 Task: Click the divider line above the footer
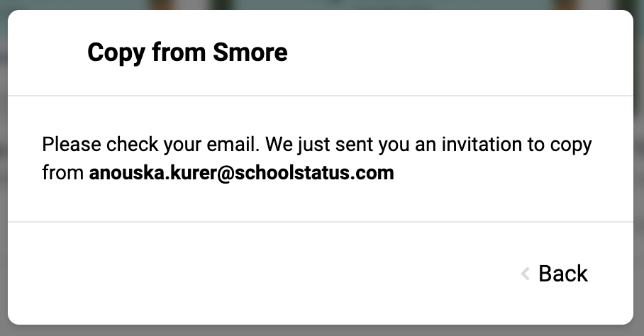(321, 222)
